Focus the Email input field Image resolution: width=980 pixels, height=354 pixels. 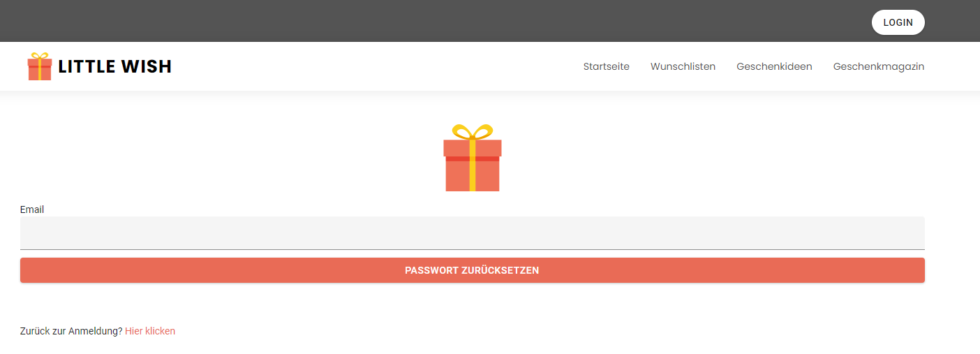pyautogui.click(x=472, y=233)
